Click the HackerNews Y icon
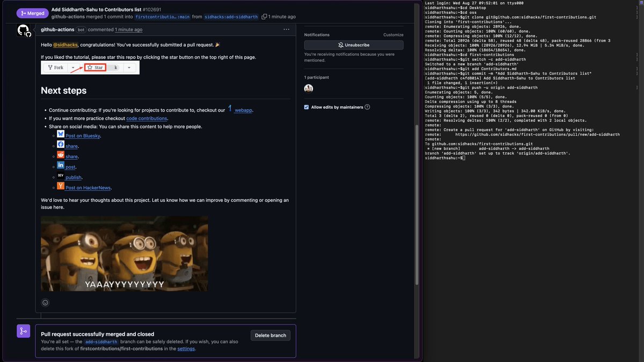Image resolution: width=644 pixels, height=362 pixels. pos(61,186)
